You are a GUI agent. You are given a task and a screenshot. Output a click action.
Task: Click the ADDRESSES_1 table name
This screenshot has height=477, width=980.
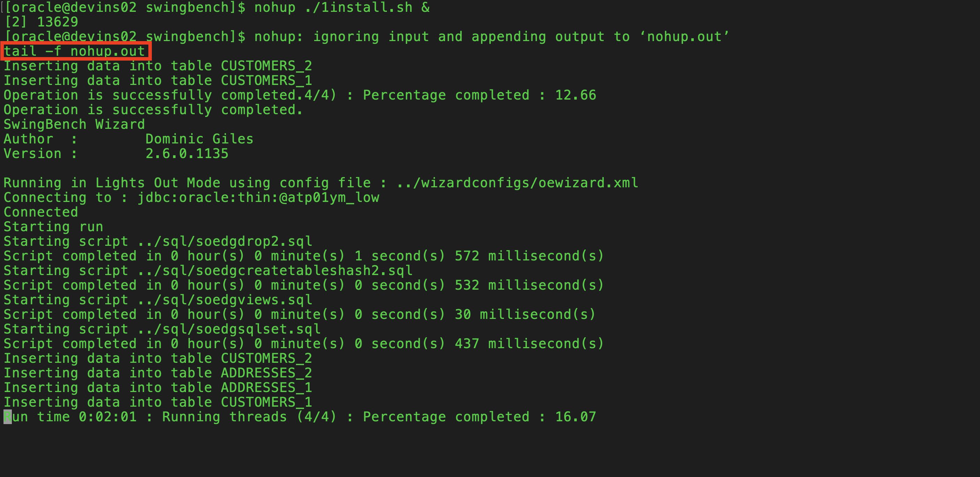(x=266, y=388)
